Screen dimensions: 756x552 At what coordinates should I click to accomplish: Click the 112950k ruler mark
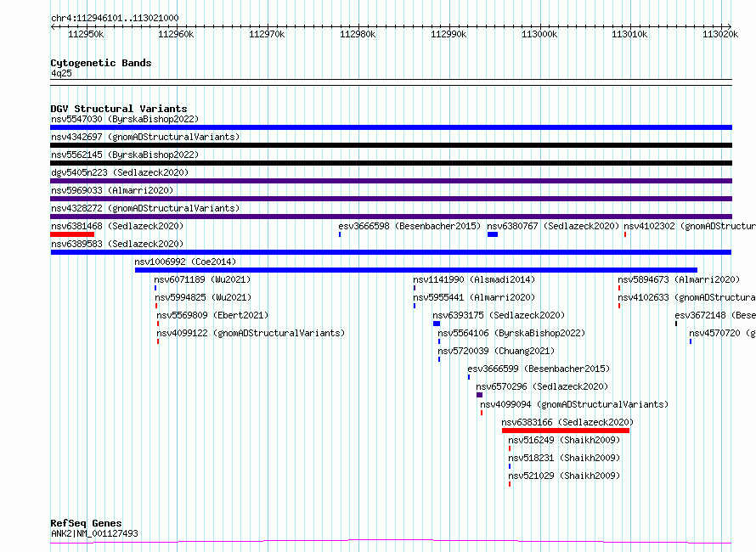pyautogui.click(x=86, y=34)
